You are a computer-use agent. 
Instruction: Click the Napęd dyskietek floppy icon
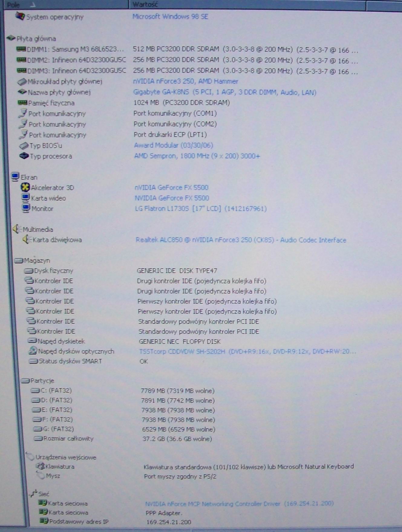(32, 341)
